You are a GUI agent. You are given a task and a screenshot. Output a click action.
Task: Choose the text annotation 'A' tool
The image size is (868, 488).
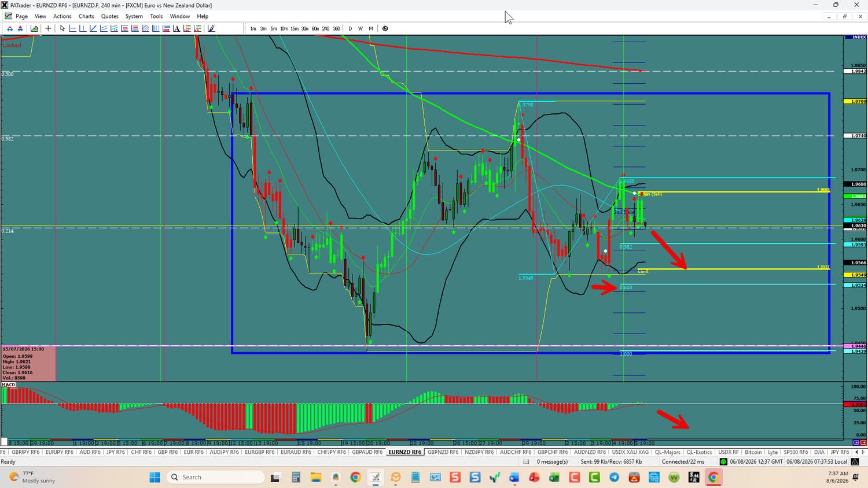coord(176,28)
